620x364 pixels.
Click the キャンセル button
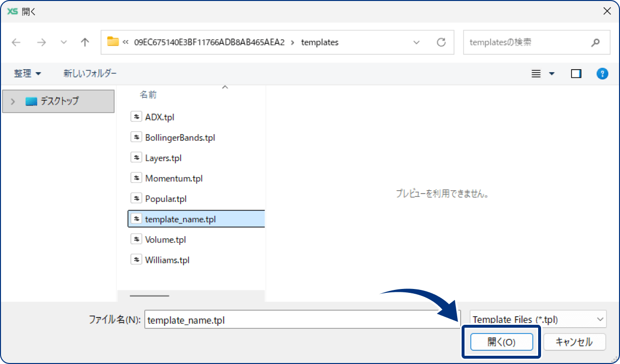[x=574, y=342]
